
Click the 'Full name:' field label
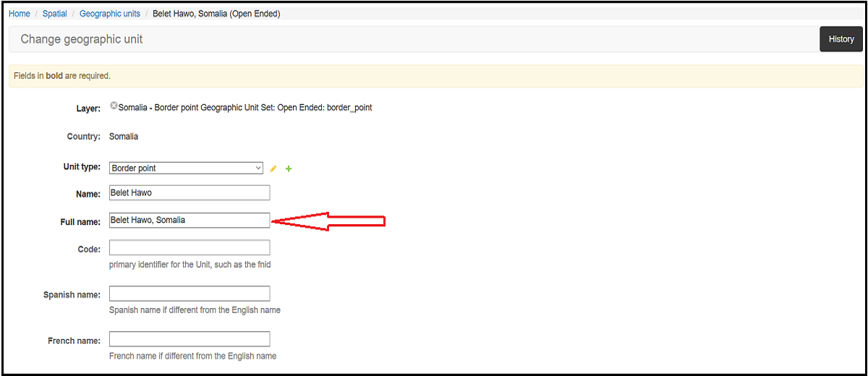point(80,222)
